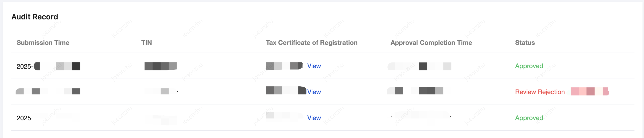Click the Tax Certificate of Registration header

point(312,43)
